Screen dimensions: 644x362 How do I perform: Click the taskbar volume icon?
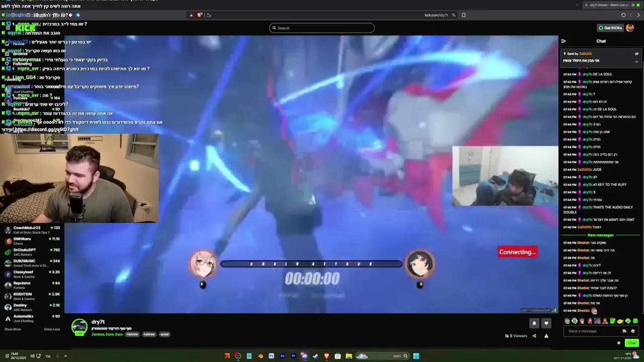tap(32, 356)
